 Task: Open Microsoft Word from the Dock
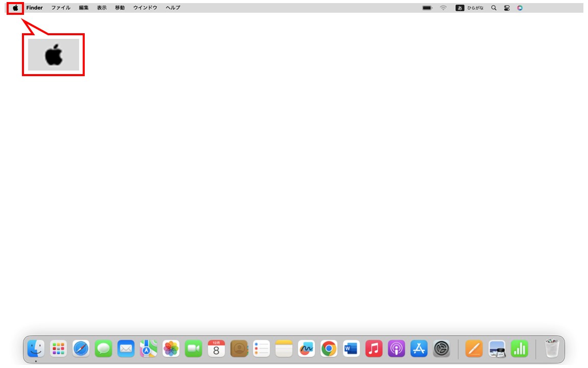pyautogui.click(x=351, y=349)
